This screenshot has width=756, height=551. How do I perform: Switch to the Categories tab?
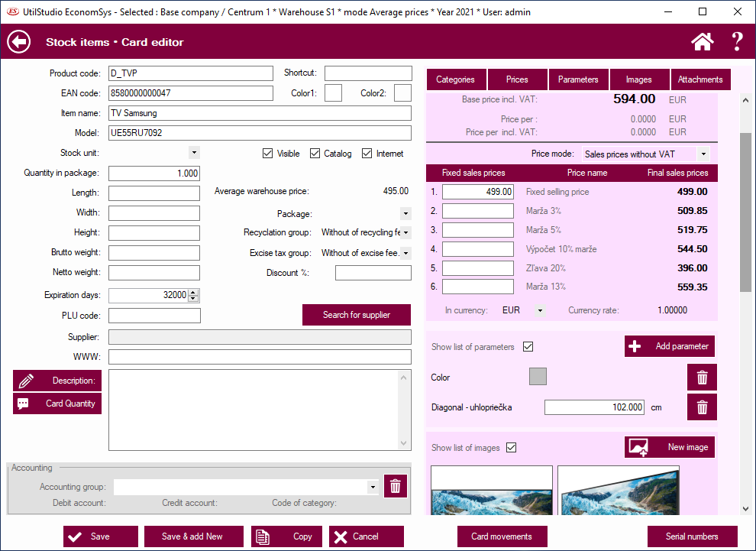coord(456,79)
